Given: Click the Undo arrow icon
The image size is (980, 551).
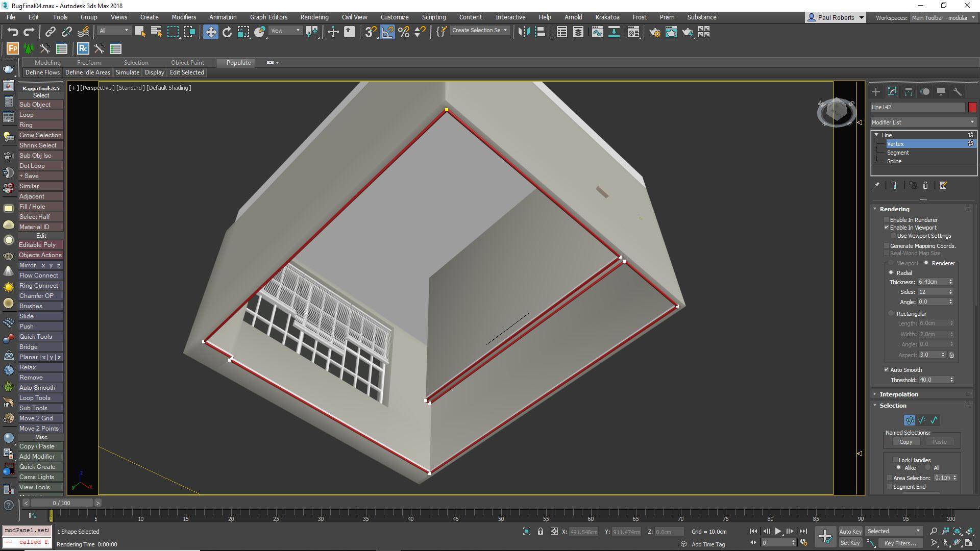Looking at the screenshot, I should 13,32.
